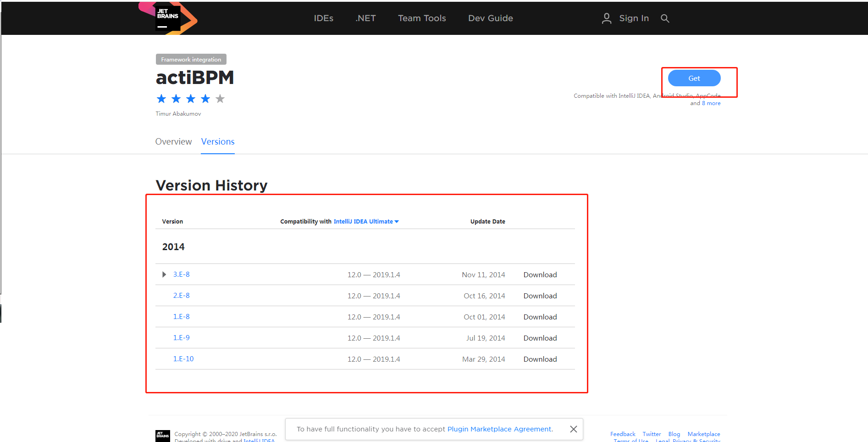Image resolution: width=868 pixels, height=442 pixels.
Task: Download version 1.E-10 from Mar 29
Action: click(x=540, y=359)
